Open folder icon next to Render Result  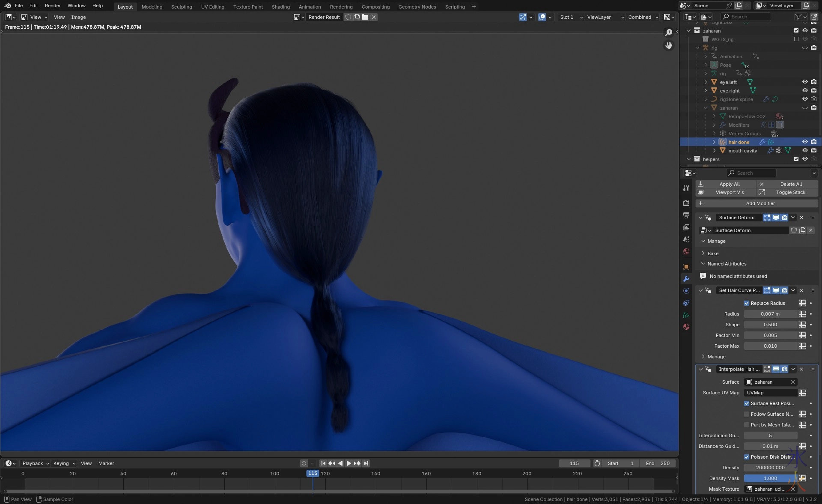(x=365, y=17)
